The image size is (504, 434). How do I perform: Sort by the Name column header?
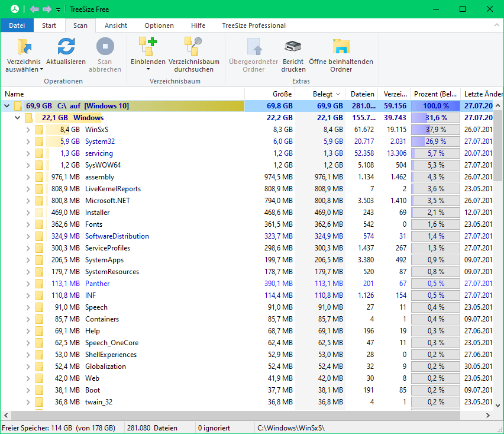pyautogui.click(x=123, y=94)
